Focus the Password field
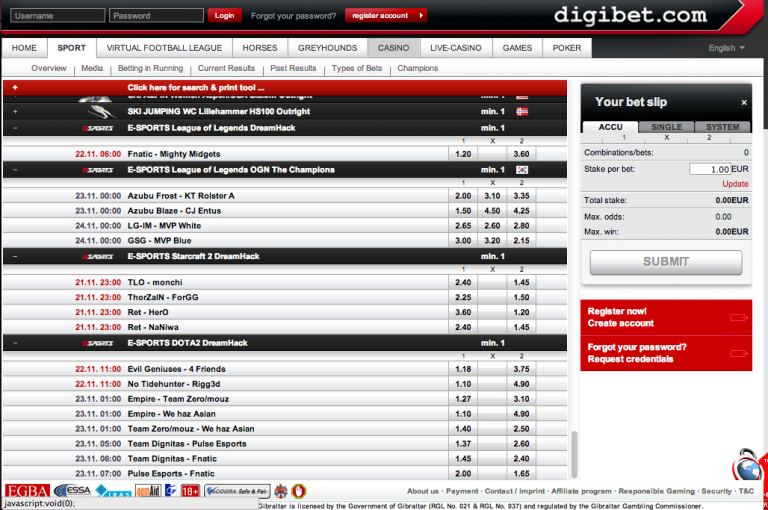 156,16
